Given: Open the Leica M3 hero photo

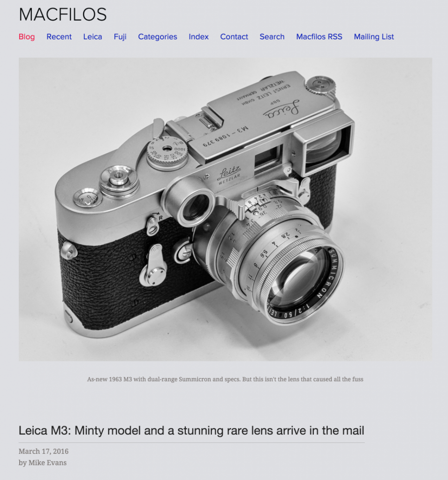Looking at the screenshot, I should [225, 209].
